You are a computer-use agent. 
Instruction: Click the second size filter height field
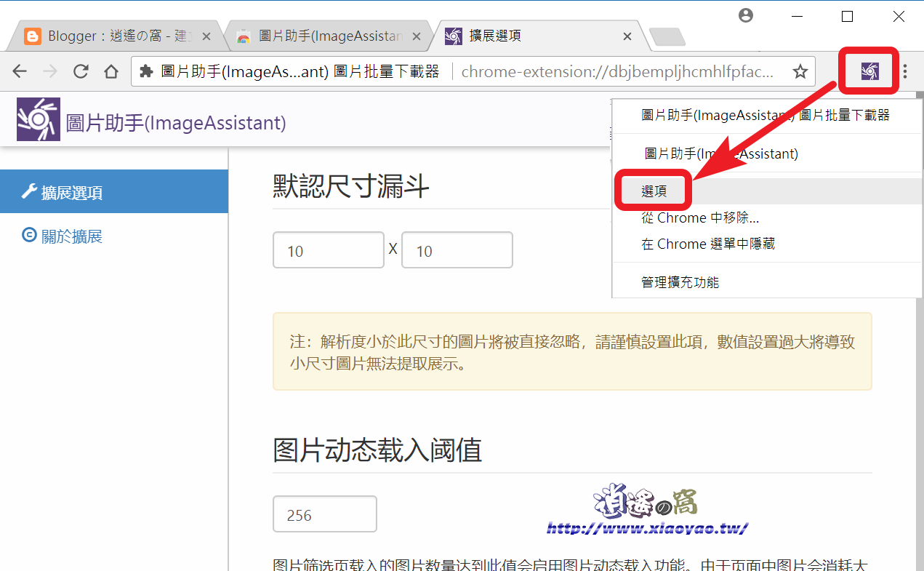tap(457, 250)
